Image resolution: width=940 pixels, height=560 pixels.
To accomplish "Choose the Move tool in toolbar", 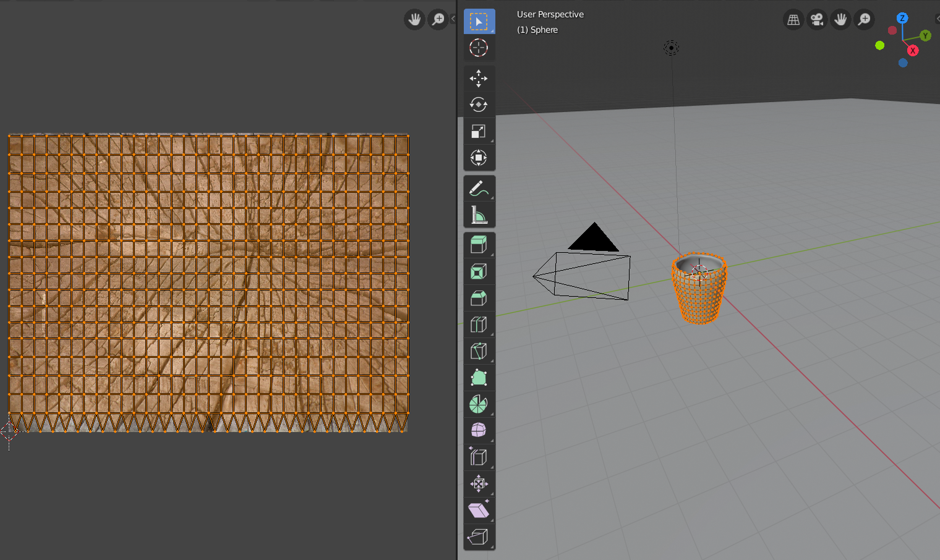I will point(479,78).
